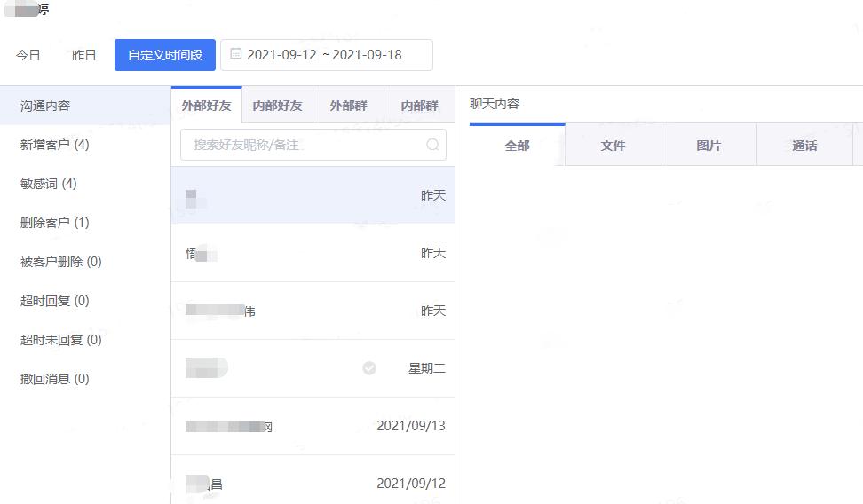
Task: Open 超时回复 (0) in the sidebar
Action: coord(54,301)
